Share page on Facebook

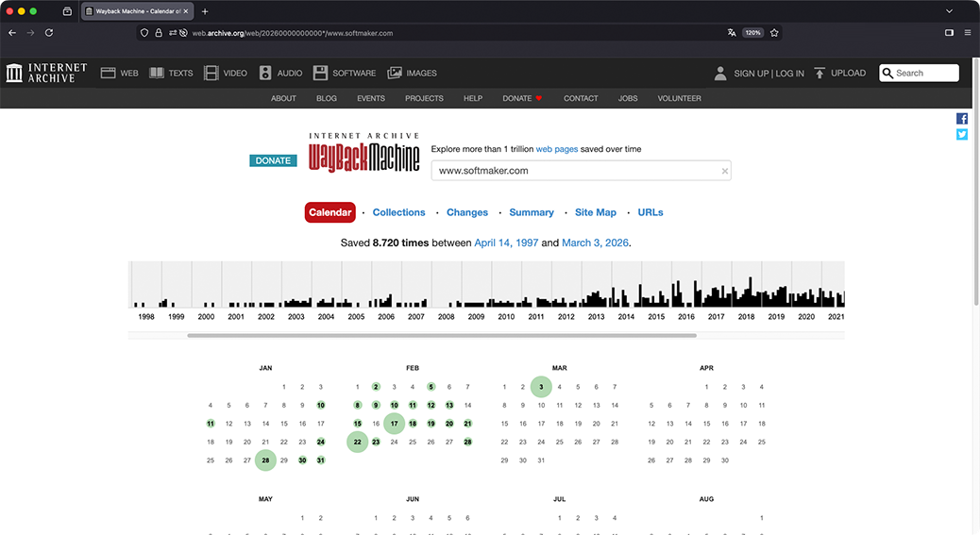pyautogui.click(x=962, y=119)
